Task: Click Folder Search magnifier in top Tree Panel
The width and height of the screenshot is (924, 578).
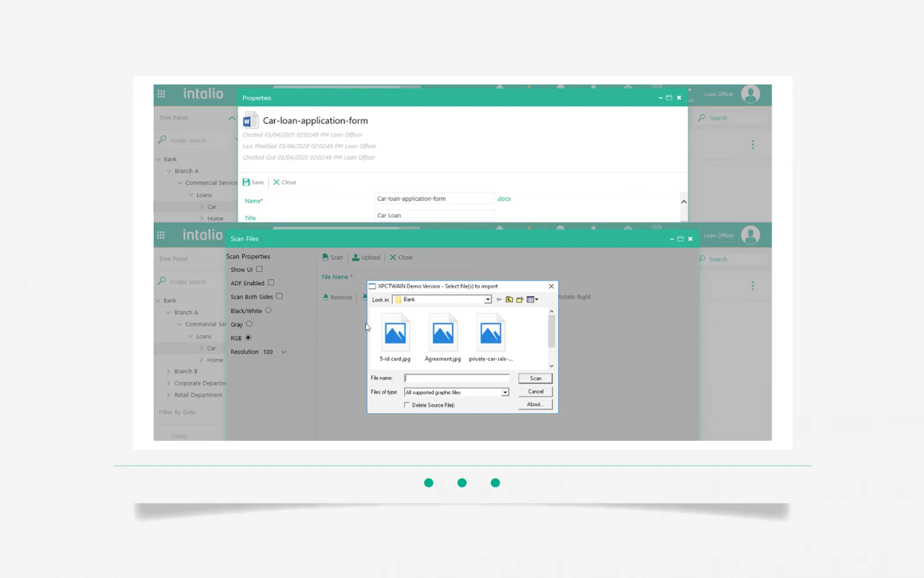Action: tap(162, 140)
